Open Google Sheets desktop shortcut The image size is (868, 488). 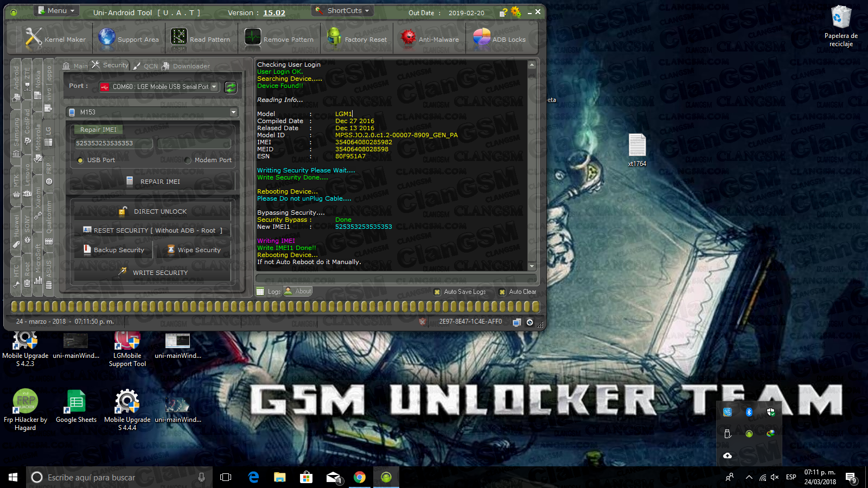[76, 407]
